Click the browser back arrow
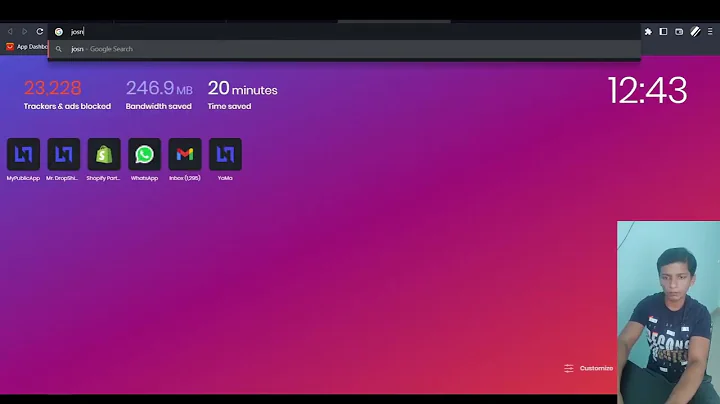Viewport: 720px width, 404px height. coord(10,31)
